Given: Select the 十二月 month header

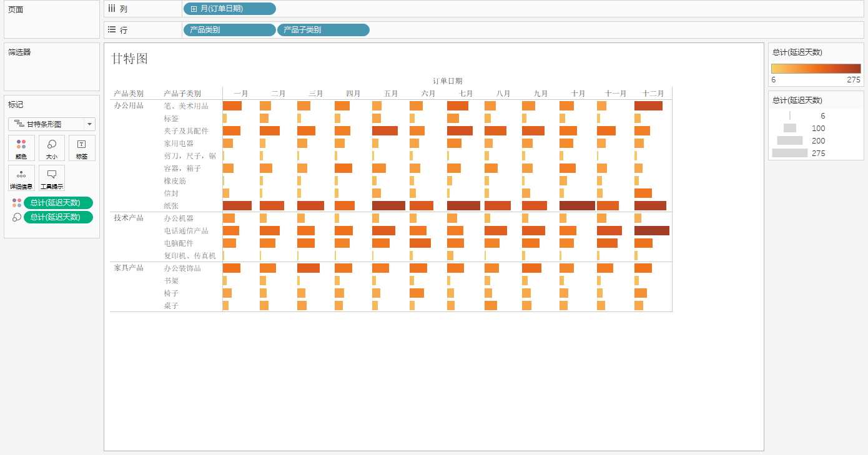Looking at the screenshot, I should (x=653, y=94).
